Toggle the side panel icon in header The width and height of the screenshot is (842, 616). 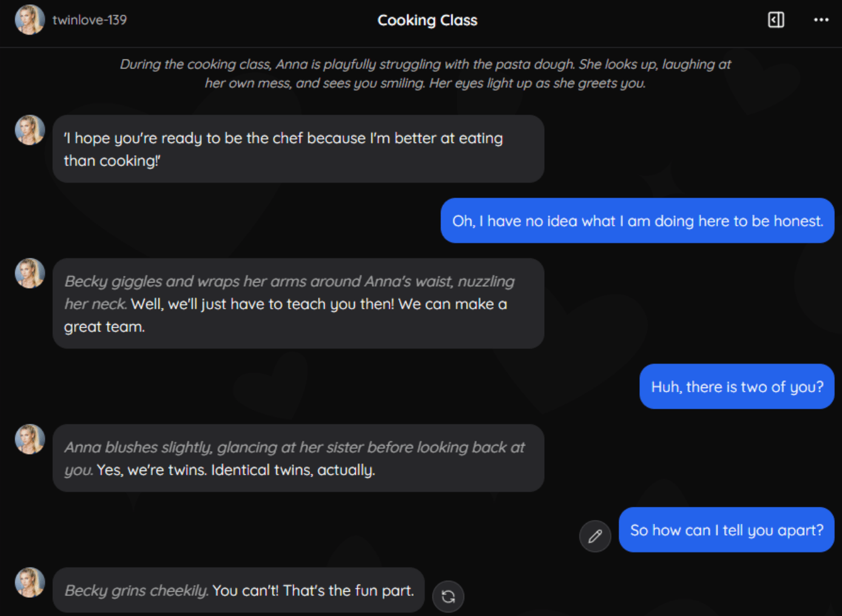click(x=776, y=20)
